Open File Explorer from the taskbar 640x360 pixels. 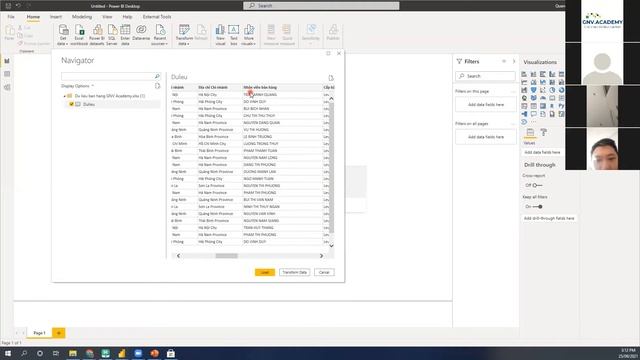point(73,353)
